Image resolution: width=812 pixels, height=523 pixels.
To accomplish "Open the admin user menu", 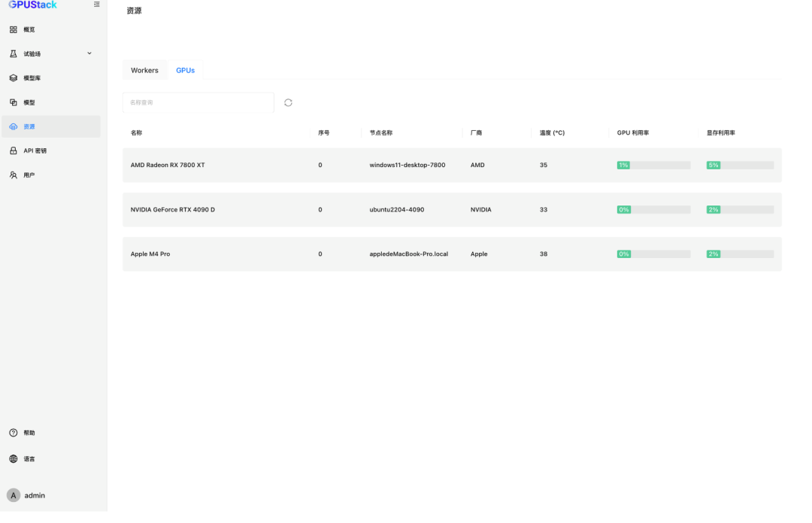I will pos(27,495).
